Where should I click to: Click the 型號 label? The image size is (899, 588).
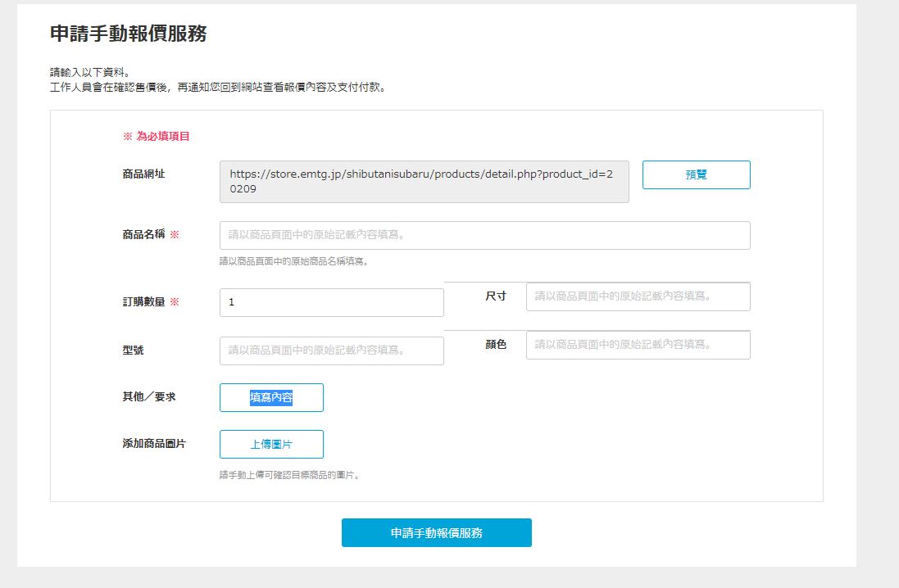[x=133, y=350]
